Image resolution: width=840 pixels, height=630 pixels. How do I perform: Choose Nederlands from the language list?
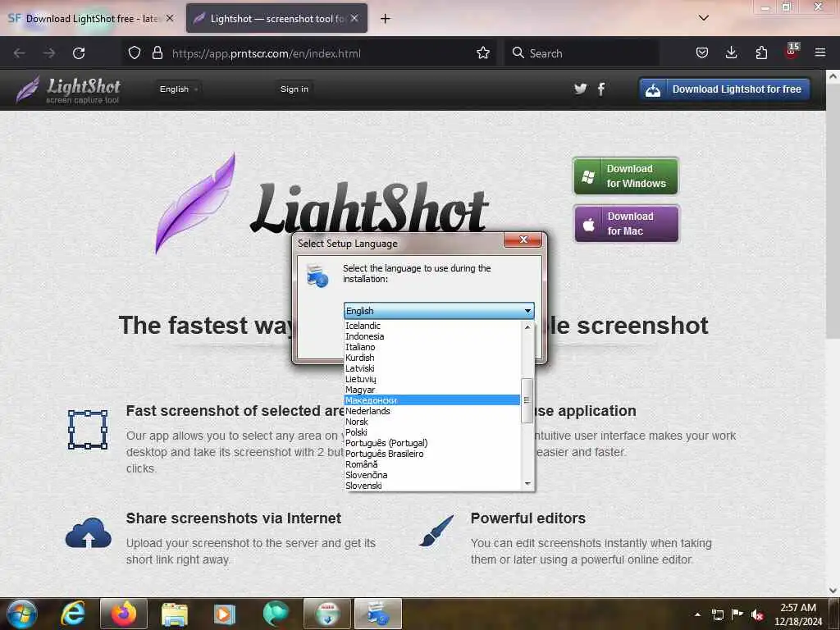[x=431, y=411]
